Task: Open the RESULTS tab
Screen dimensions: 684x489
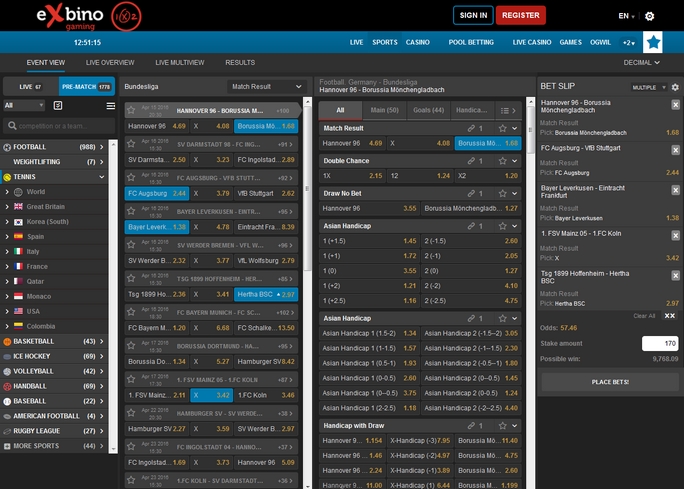Action: [x=240, y=63]
